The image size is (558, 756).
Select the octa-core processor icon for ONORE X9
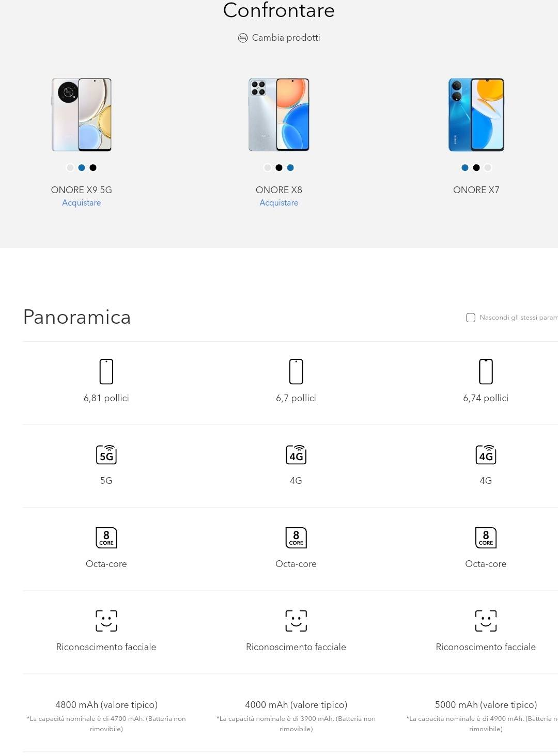[106, 537]
